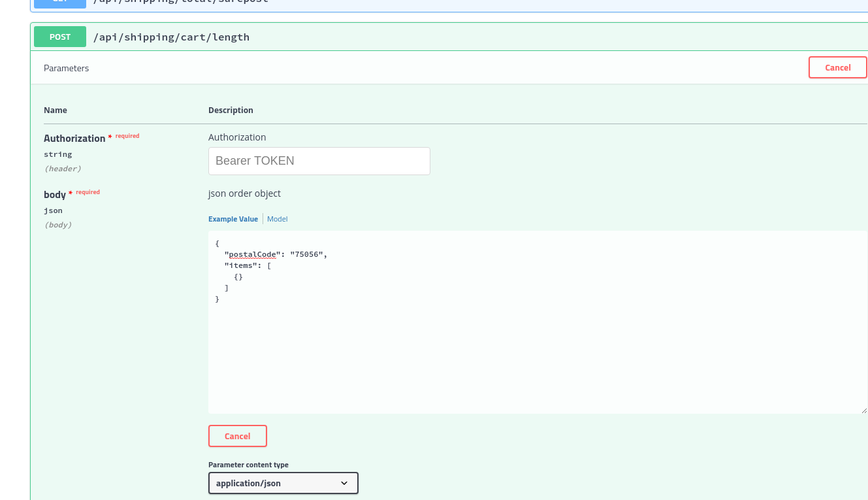Screen dimensions: 868x500
Task: Switch to the Model tab
Action: (x=277, y=219)
